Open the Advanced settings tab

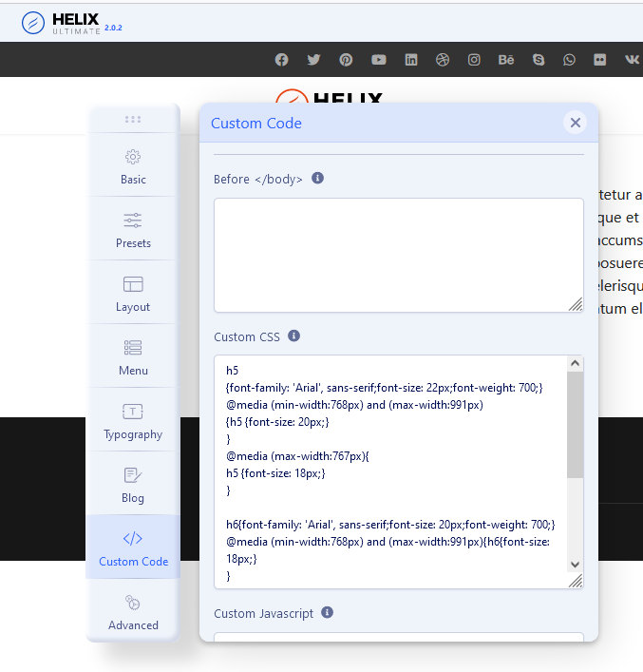click(133, 611)
